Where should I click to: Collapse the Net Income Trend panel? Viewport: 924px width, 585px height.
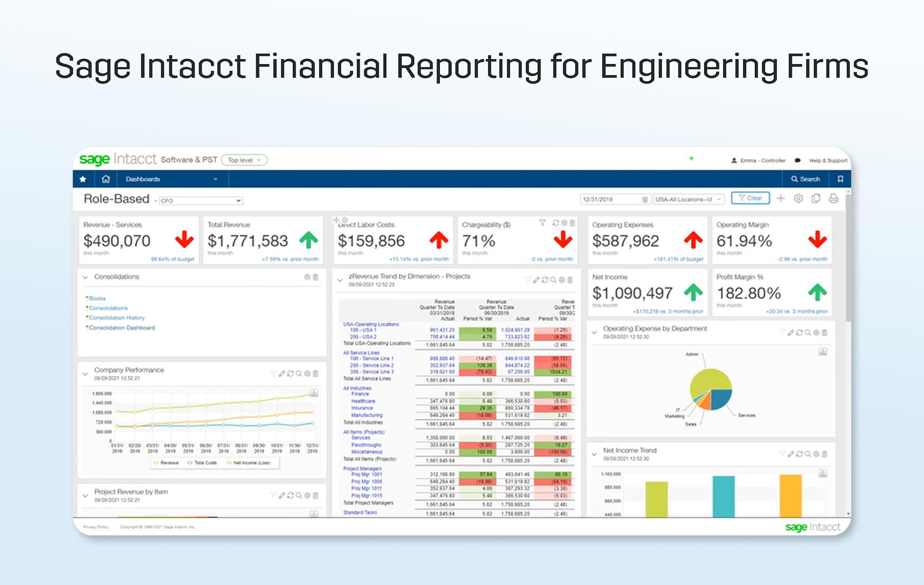(594, 454)
